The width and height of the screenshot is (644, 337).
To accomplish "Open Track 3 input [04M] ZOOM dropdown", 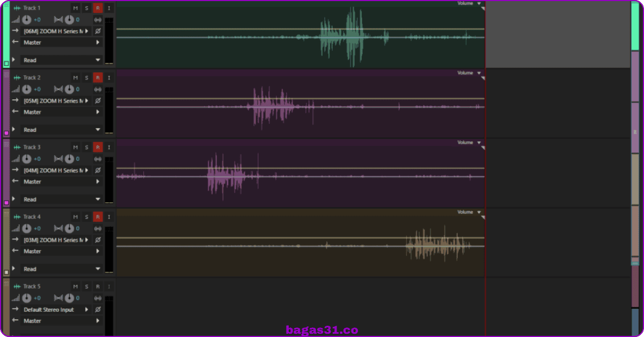I will tap(56, 171).
